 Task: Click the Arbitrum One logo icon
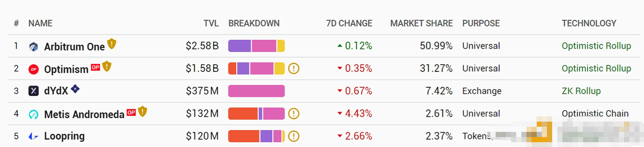(x=34, y=46)
